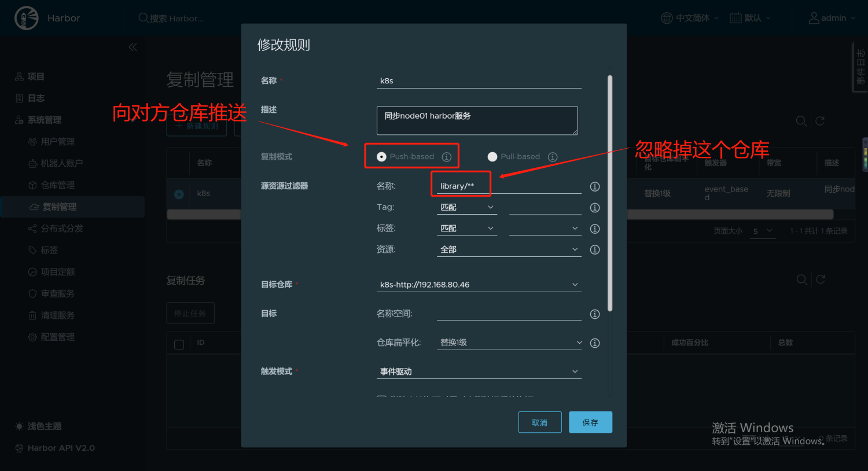868x471 pixels.
Task: Click the 名称 field containing k8s
Action: (x=479, y=81)
